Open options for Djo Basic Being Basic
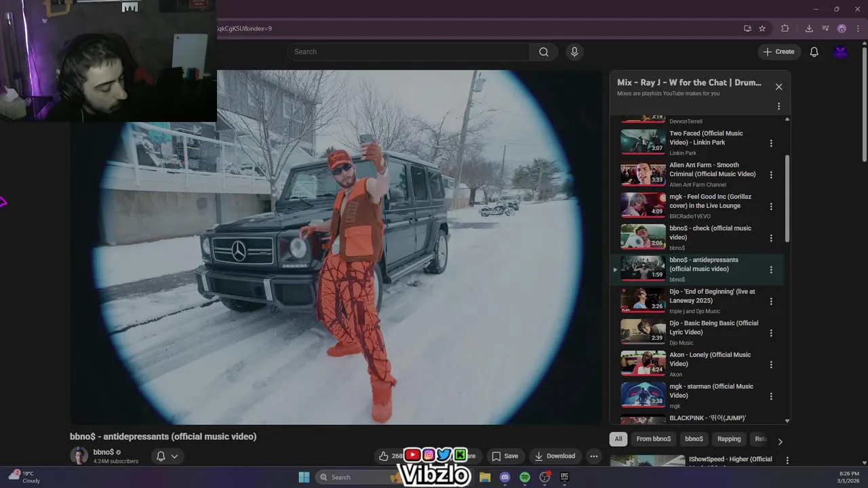Screen dimensions: 868x488 (x=771, y=333)
